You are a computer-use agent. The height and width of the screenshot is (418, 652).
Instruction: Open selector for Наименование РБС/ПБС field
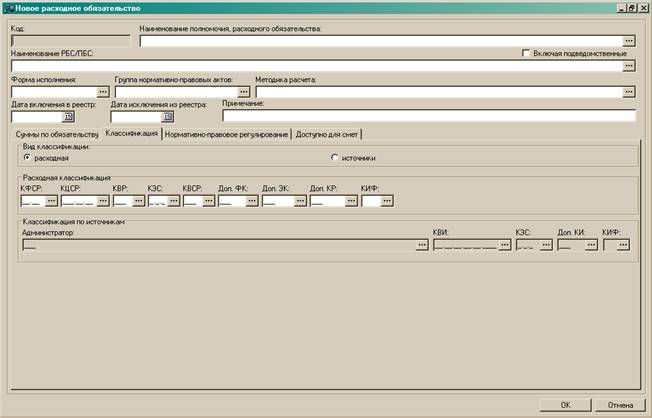629,66
